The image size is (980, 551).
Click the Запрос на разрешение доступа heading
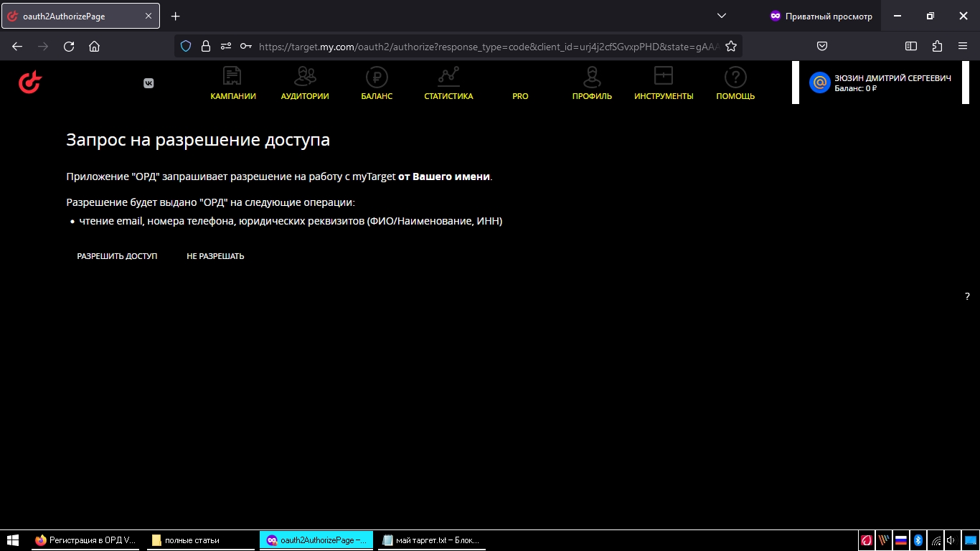[198, 140]
